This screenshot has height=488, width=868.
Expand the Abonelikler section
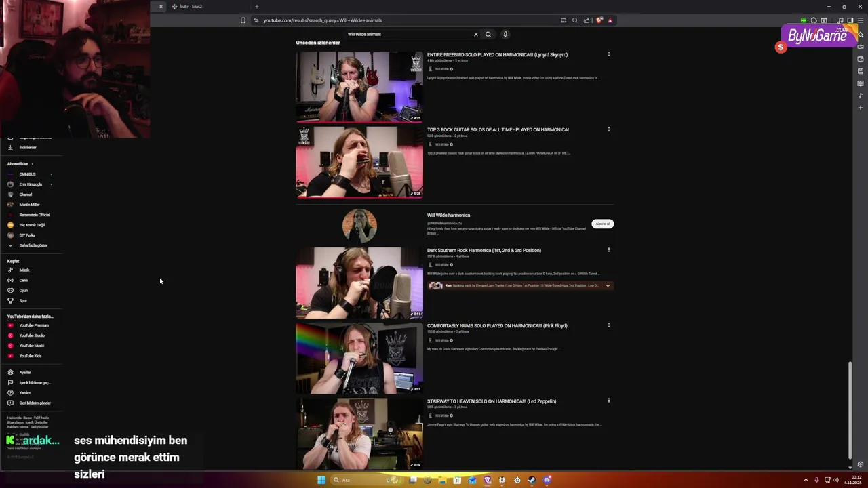[x=20, y=163]
